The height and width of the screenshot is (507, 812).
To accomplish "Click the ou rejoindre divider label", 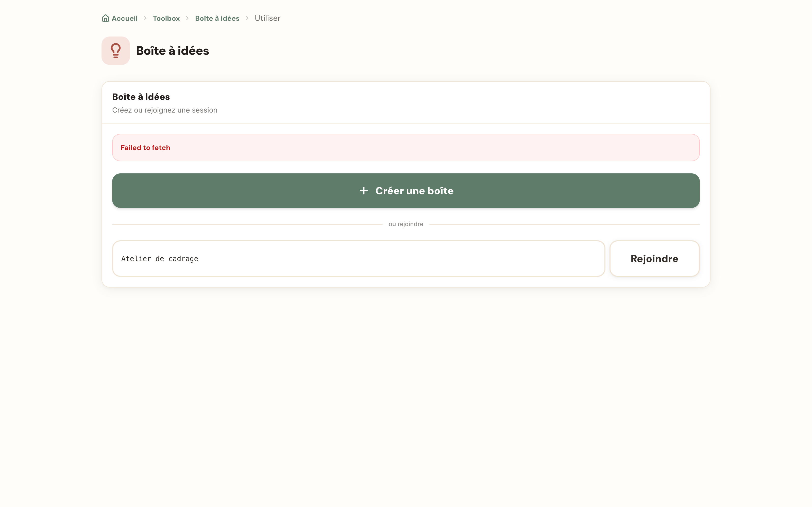I will [406, 224].
